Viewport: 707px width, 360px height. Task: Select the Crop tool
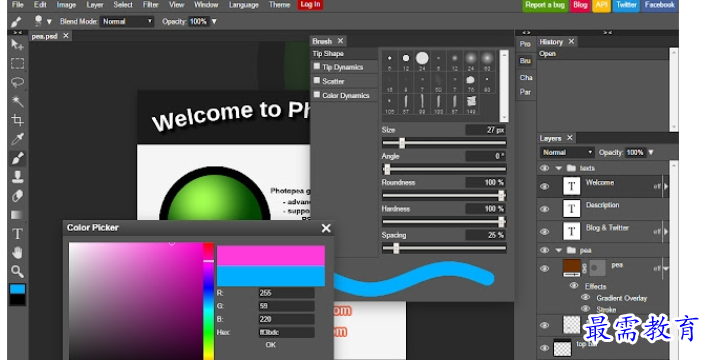(x=18, y=120)
